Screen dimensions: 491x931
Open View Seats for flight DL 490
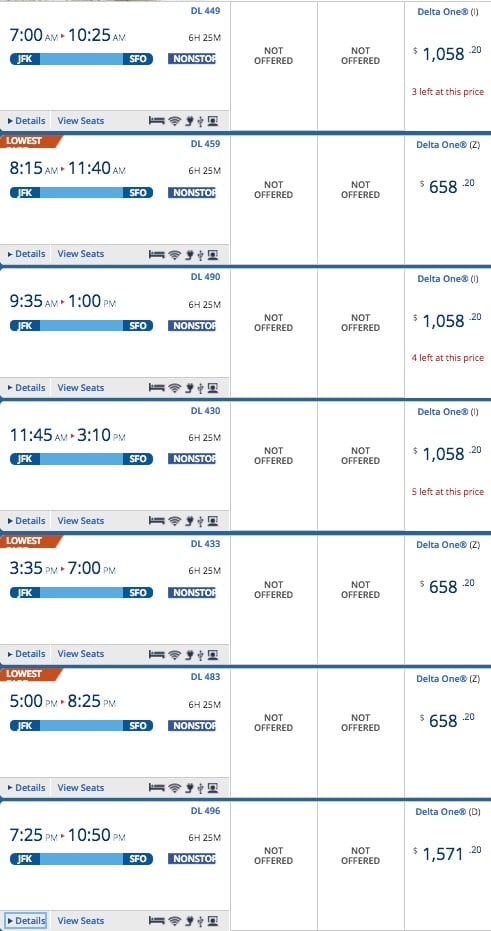coord(81,388)
